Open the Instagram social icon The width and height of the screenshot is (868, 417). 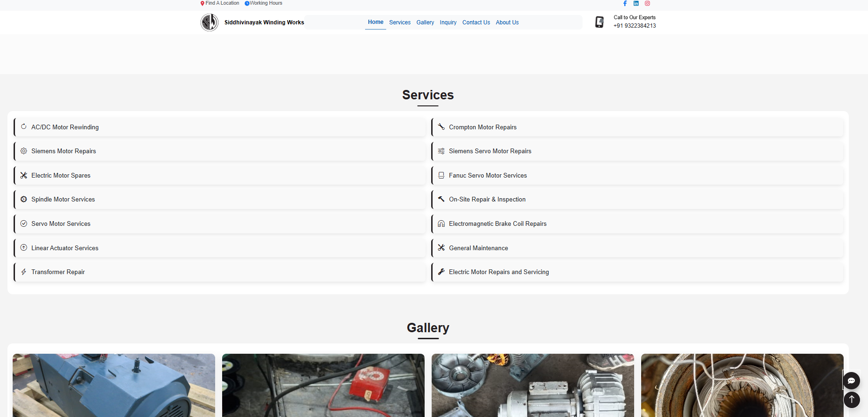(647, 3)
